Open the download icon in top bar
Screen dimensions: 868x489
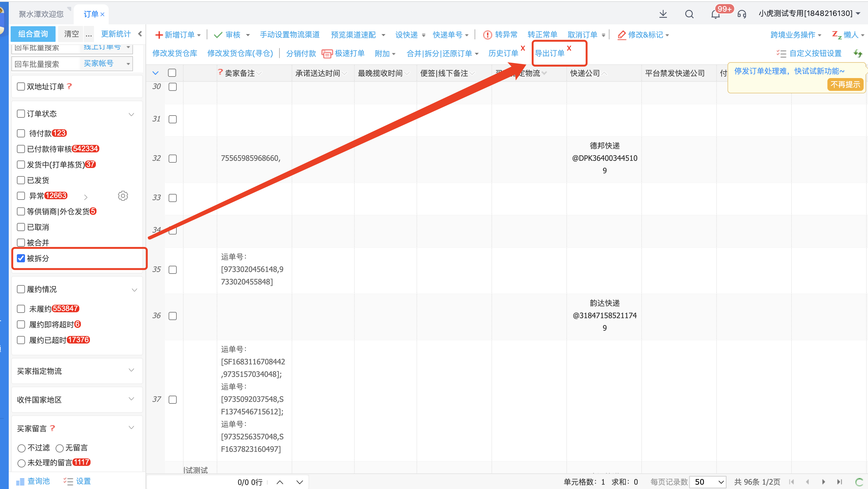click(x=663, y=14)
